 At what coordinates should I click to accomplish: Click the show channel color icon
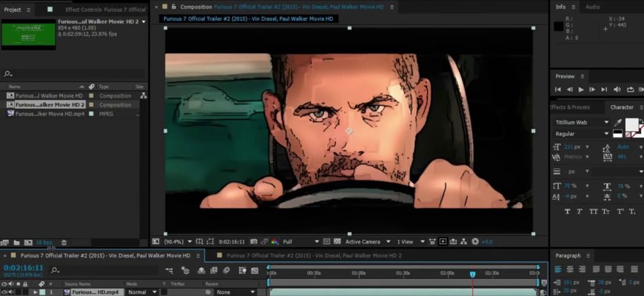coord(275,241)
